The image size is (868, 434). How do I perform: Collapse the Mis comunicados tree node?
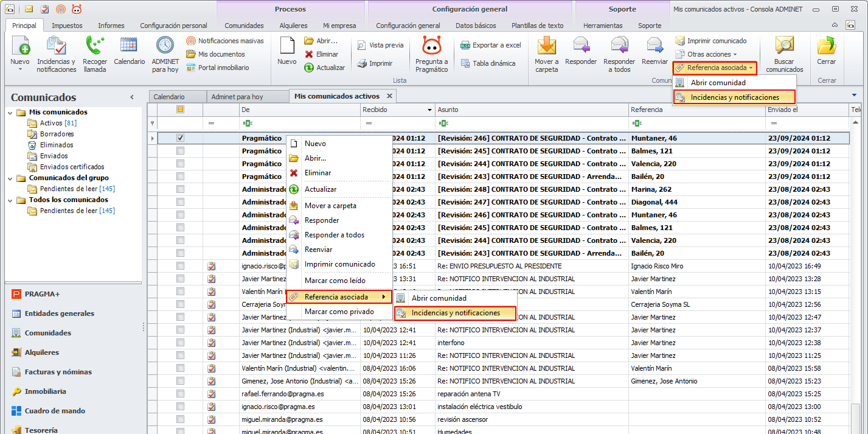[x=10, y=112]
